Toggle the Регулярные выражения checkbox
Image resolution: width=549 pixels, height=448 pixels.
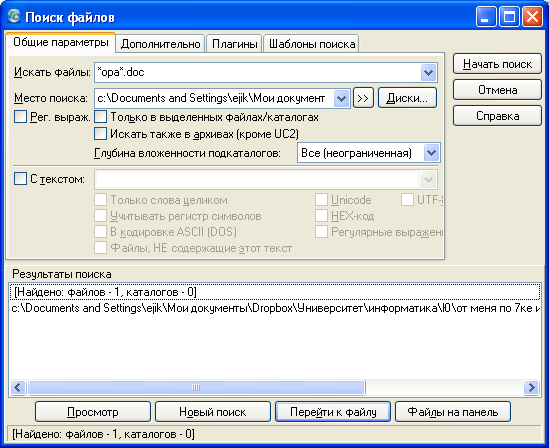pos(321,232)
